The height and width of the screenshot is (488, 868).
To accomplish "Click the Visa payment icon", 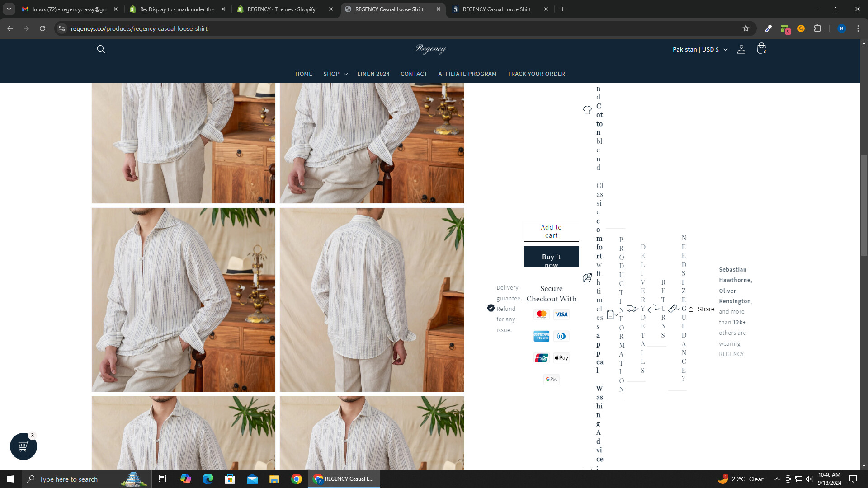I will [x=561, y=314].
